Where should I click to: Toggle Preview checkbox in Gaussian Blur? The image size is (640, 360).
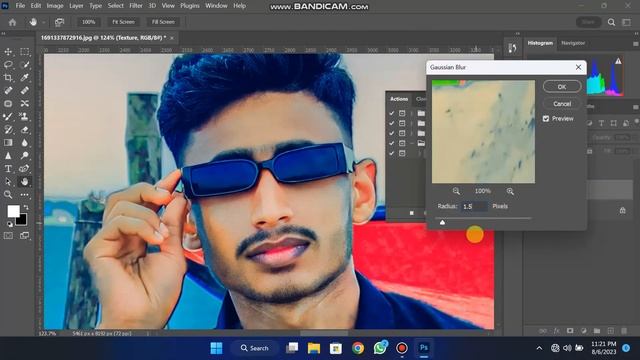tap(546, 119)
